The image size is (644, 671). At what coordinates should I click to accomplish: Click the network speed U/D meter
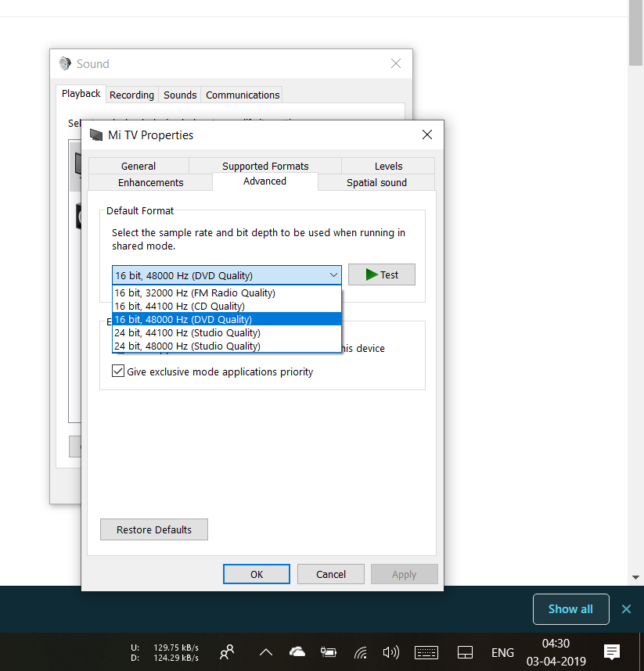click(165, 652)
